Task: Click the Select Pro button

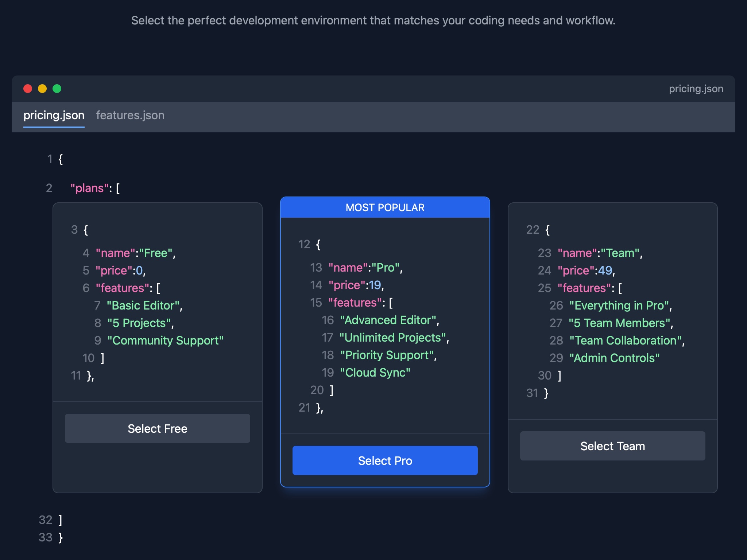Action: coord(385,460)
